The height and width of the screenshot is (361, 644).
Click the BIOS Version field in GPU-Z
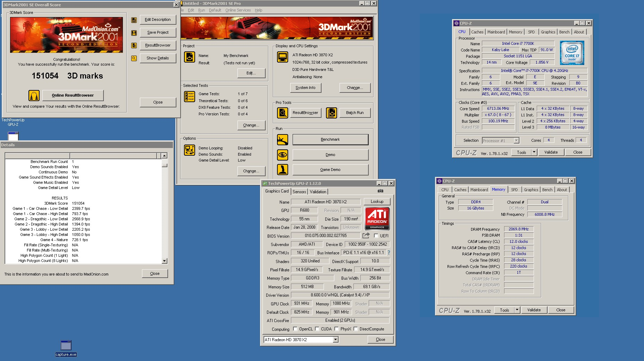tap(326, 236)
